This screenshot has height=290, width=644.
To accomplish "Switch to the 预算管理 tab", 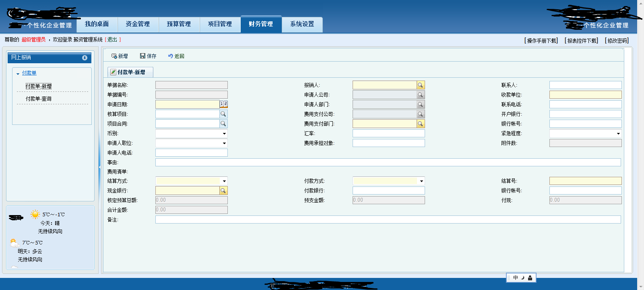I will point(179,24).
